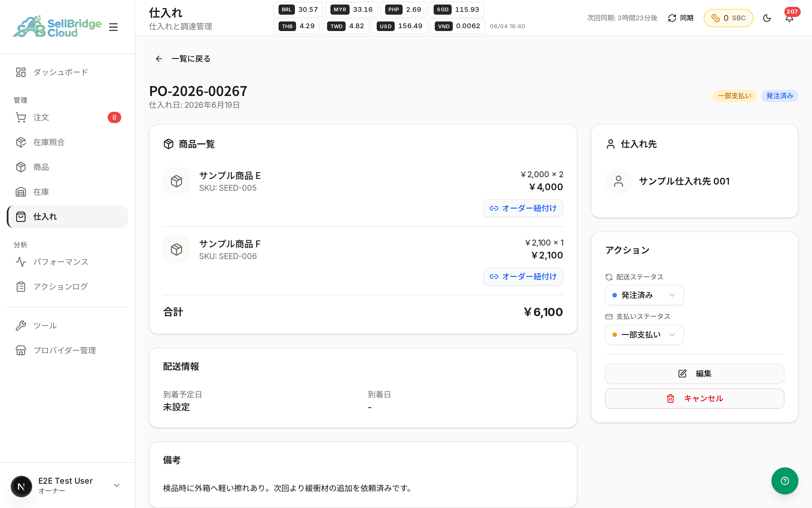Click the 在庫照合 box icon
Viewport: 812px width, 508px height.
(x=21, y=142)
